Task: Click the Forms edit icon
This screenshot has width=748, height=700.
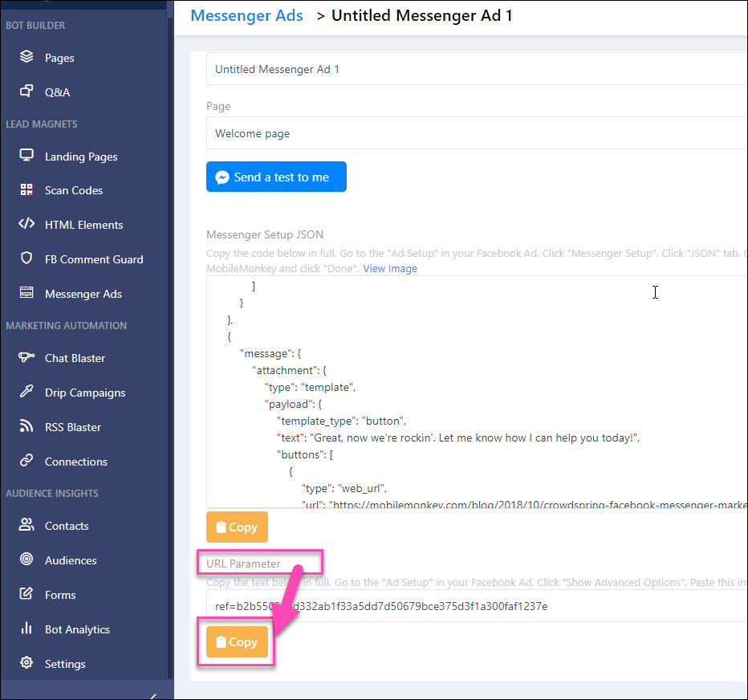Action: click(26, 594)
